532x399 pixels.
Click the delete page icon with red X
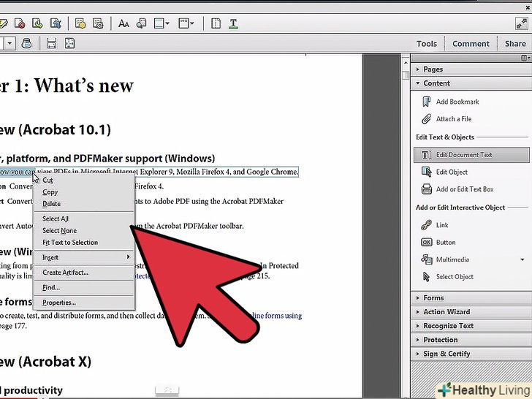pyautogui.click(x=20, y=23)
